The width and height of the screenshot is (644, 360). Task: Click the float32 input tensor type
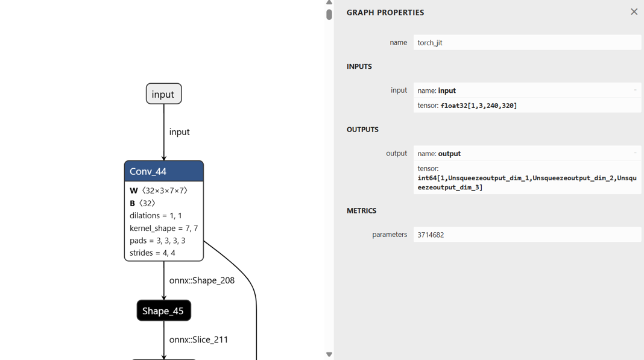479,106
